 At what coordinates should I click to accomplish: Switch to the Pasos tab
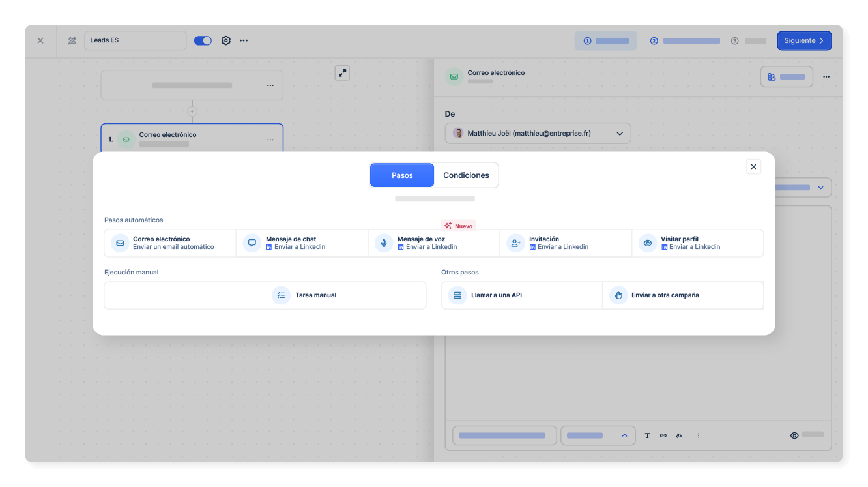pos(402,175)
